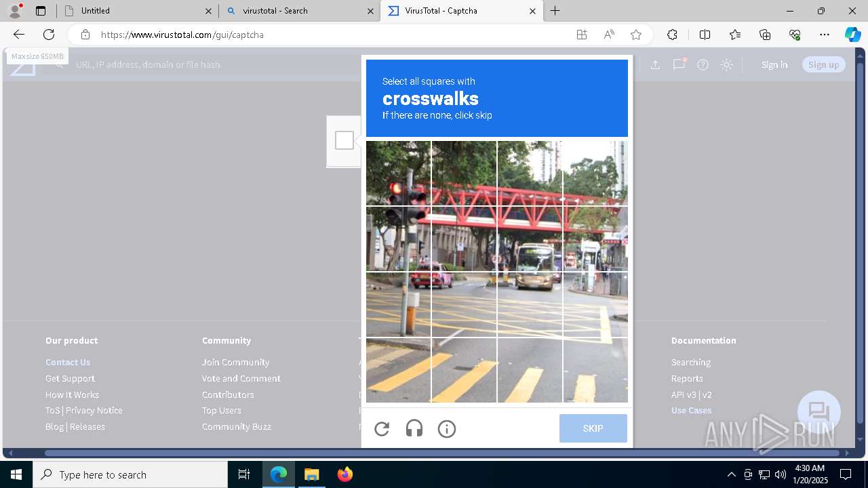The height and width of the screenshot is (488, 868).
Task: Click the address bar URL
Action: [x=182, y=35]
